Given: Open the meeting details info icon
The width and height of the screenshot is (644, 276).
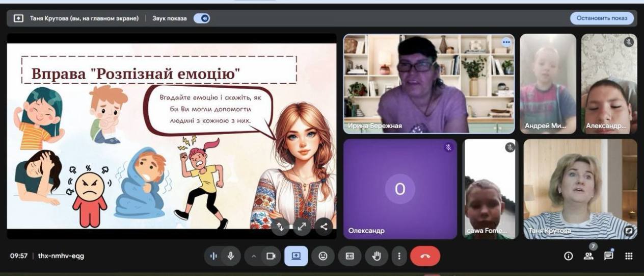Looking at the screenshot, I should [568, 257].
